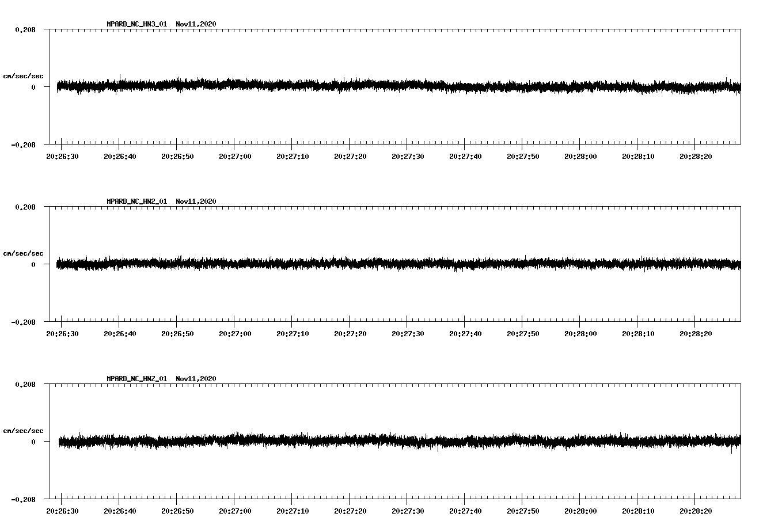Viewport: 782px width, 532px height.
Task: Select the cm/sec/sec unit label on top plot
Action: (x=24, y=75)
